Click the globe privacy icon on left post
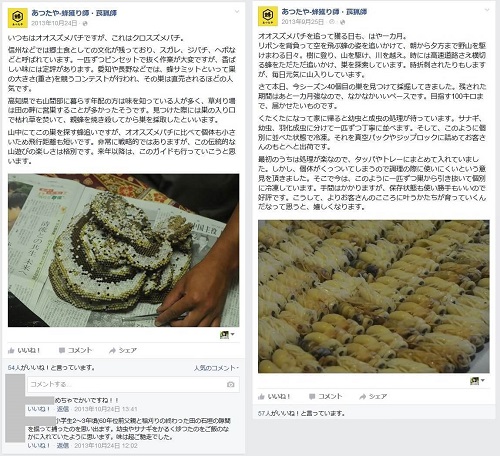500x456 pixels. [x=85, y=23]
